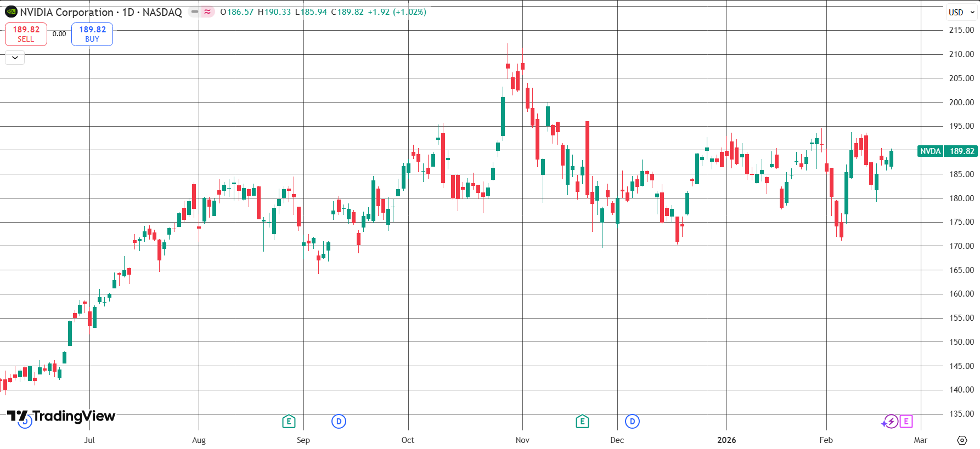Click the 175.00 price axis label
The image size is (980, 449).
pos(961,222)
